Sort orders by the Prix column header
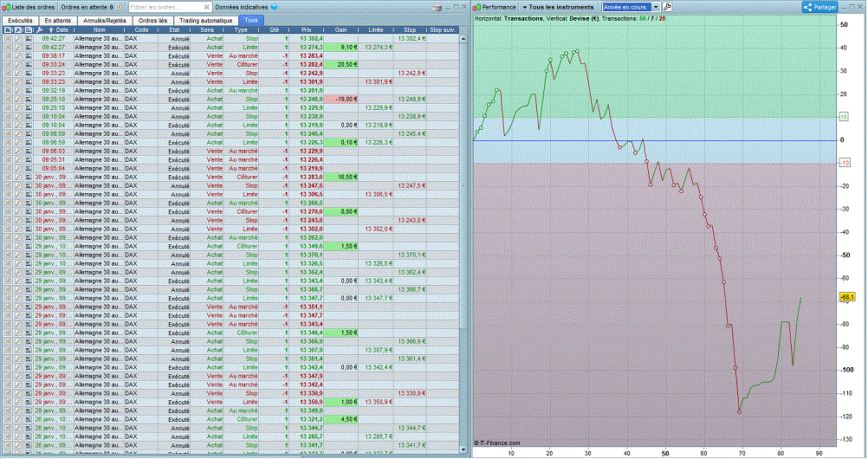Image resolution: width=868 pixels, height=459 pixels. point(307,30)
